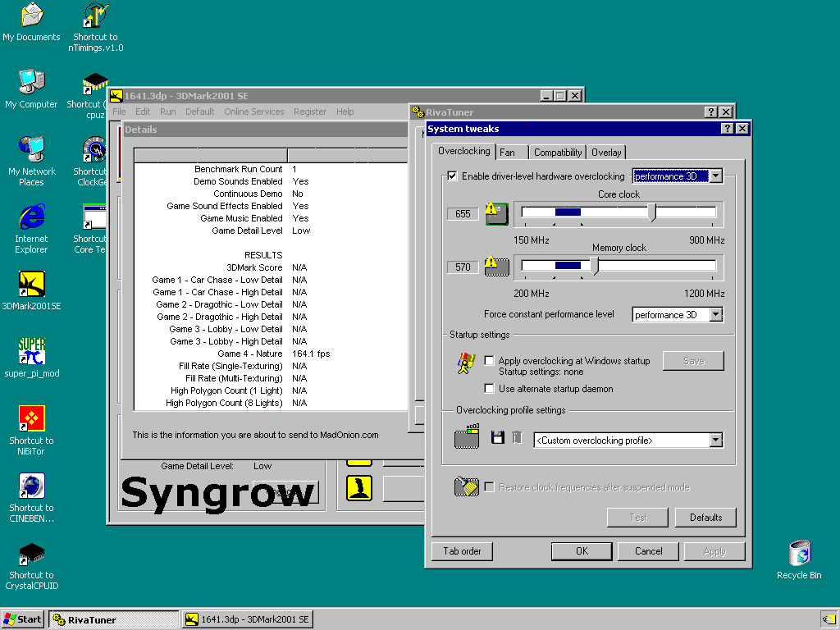Click the memory clock 570 value field
The height and width of the screenshot is (630, 840).
463,267
